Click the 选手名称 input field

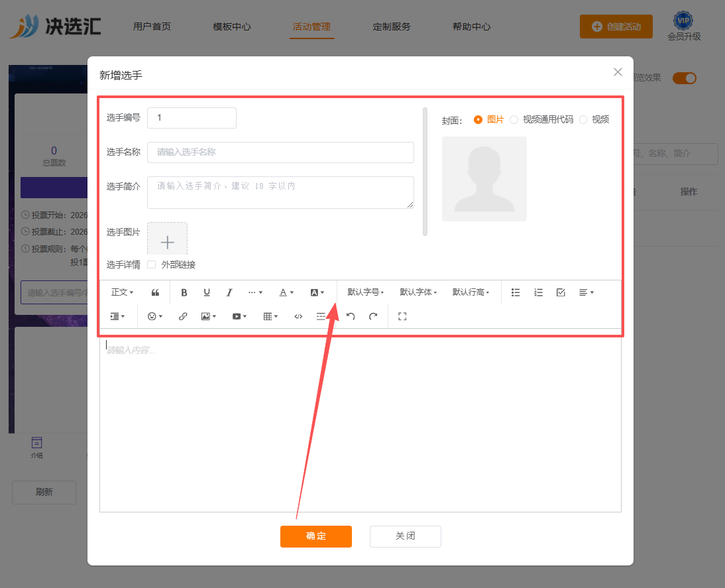[281, 152]
